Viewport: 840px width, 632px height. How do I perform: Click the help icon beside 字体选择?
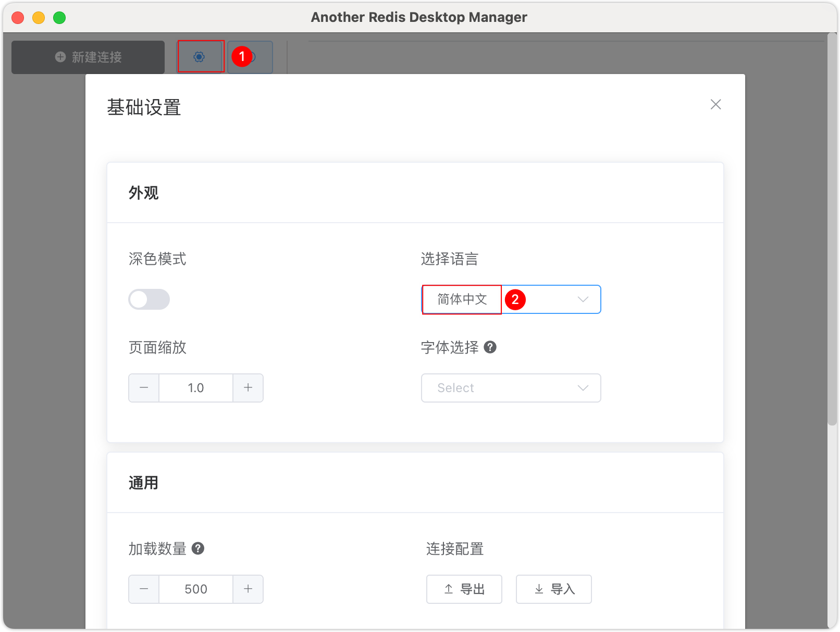point(490,347)
